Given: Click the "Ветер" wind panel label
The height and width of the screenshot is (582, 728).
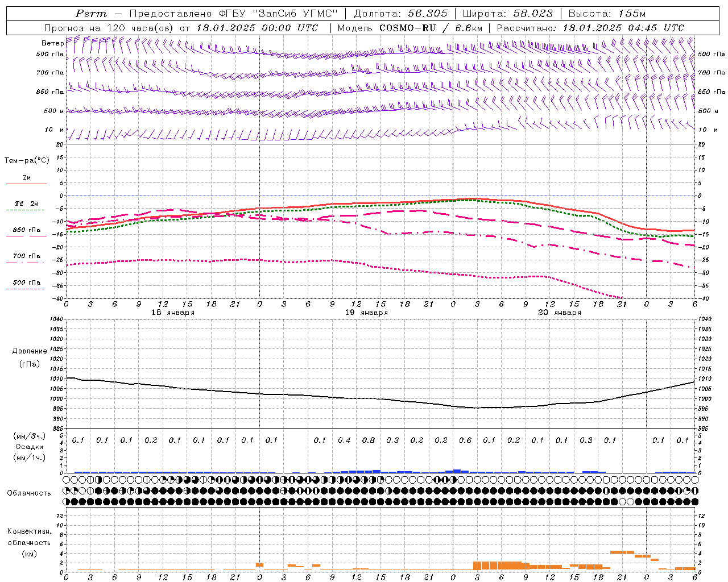Looking at the screenshot, I should (52, 43).
